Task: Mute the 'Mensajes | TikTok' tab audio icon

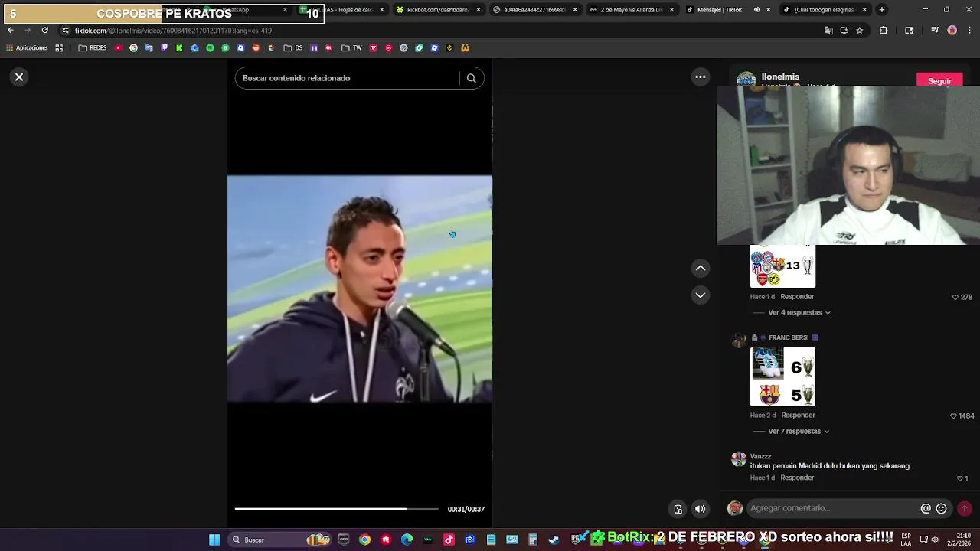Action: pyautogui.click(x=756, y=10)
